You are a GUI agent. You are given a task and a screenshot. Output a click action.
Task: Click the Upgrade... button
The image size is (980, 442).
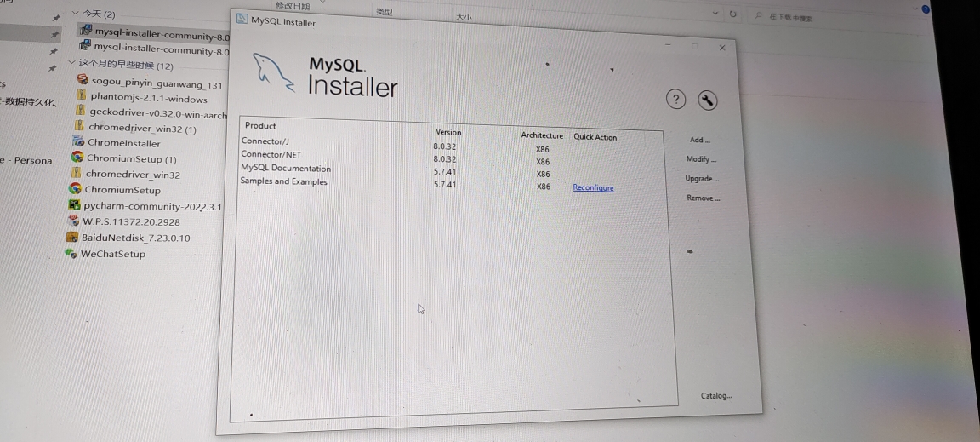702,179
